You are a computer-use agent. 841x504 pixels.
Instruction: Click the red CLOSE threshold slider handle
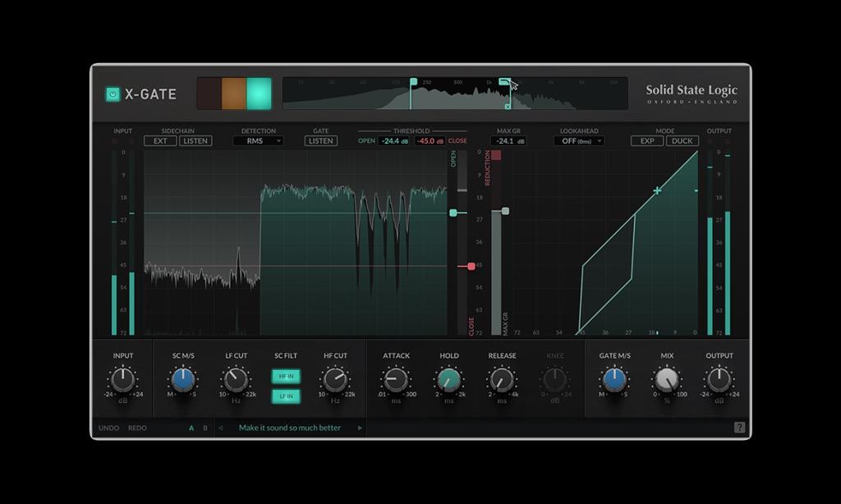471,266
